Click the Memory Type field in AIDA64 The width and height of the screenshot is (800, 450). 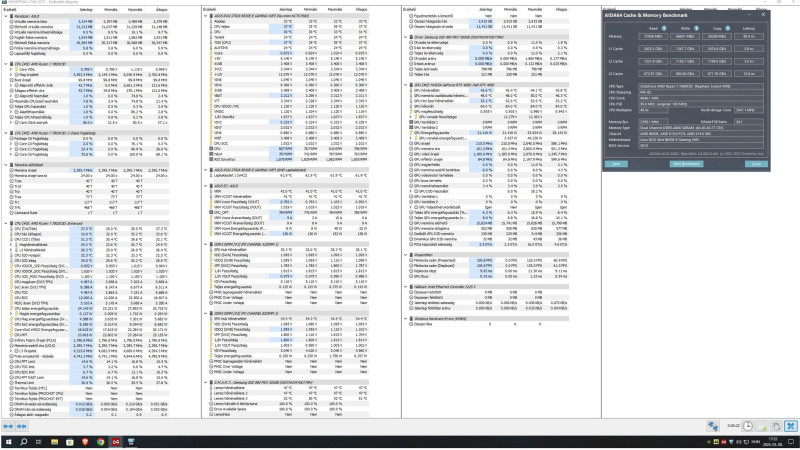point(701,128)
